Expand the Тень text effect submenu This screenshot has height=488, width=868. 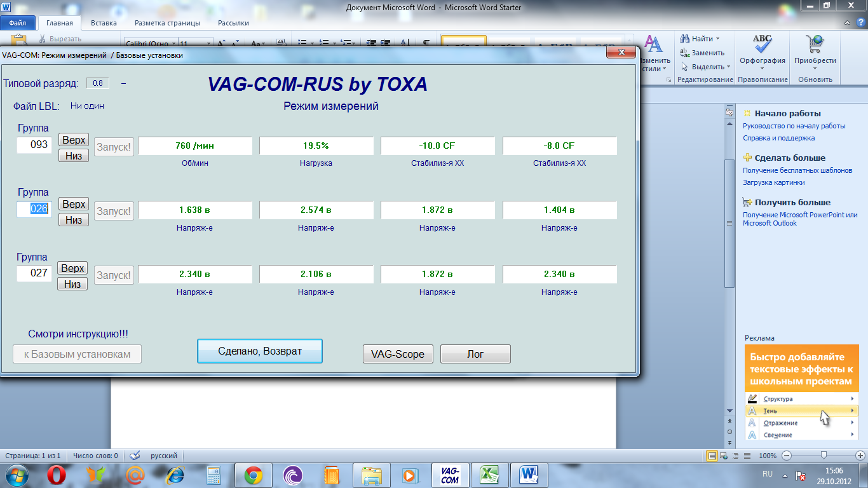click(852, 411)
